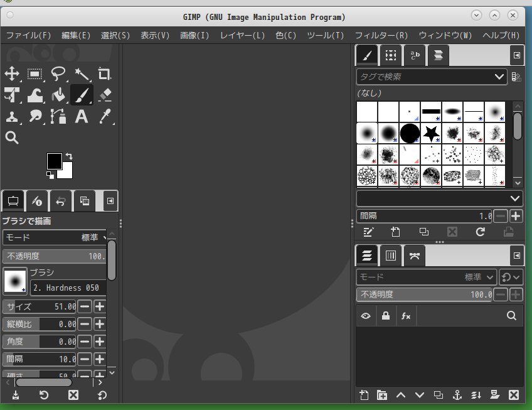Save tool preset icon at bottom
532x410 pixels.
pyautogui.click(x=16, y=395)
